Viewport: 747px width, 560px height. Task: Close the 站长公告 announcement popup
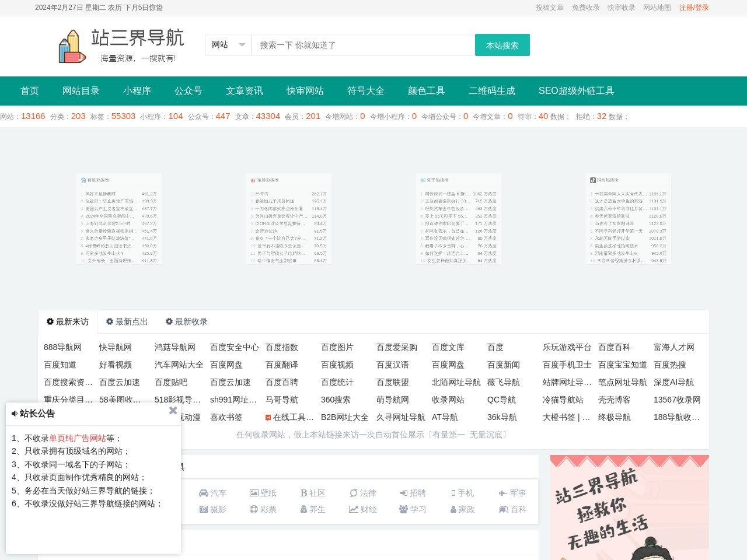point(173,411)
